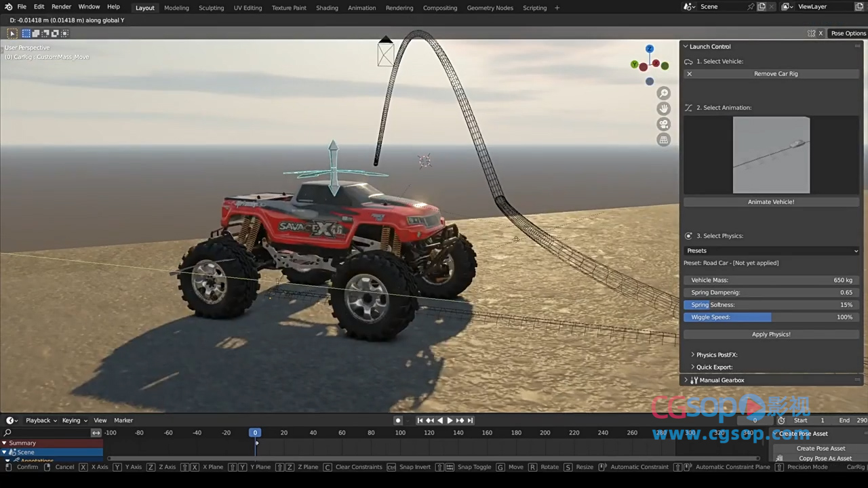Choose the invert selection mode icon

pos(55,33)
